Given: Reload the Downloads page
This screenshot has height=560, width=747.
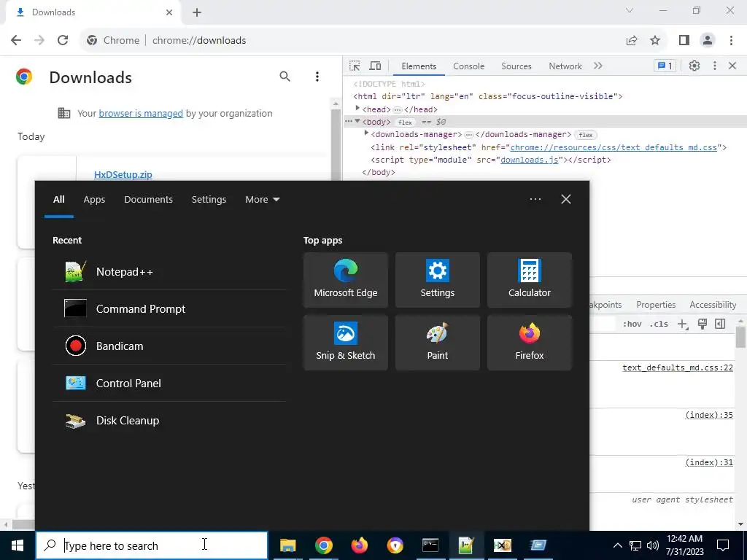Looking at the screenshot, I should point(63,41).
